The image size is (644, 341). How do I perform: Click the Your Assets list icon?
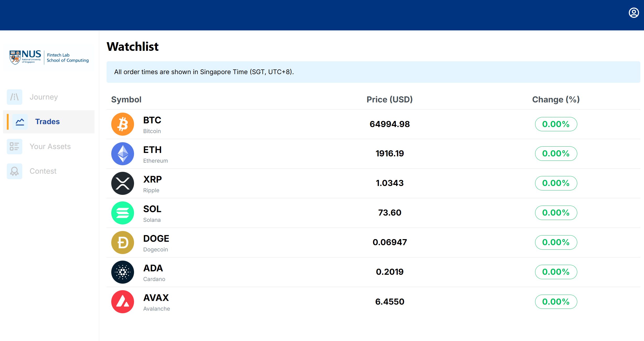click(14, 146)
